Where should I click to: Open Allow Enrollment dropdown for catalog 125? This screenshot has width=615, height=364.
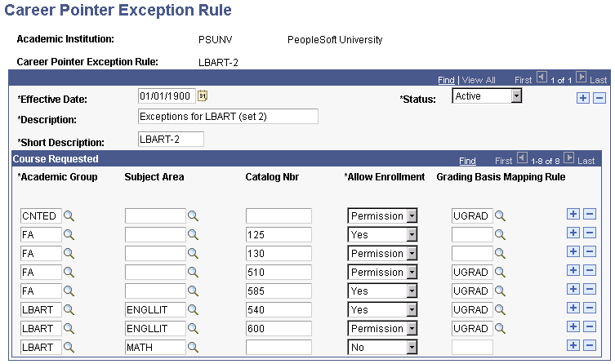tap(412, 235)
